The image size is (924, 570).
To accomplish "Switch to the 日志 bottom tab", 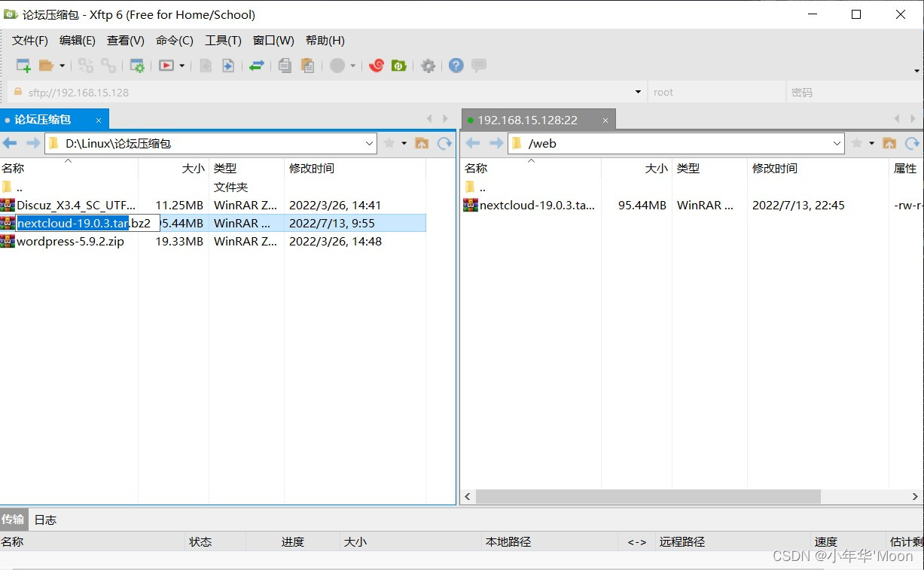I will tap(45, 520).
